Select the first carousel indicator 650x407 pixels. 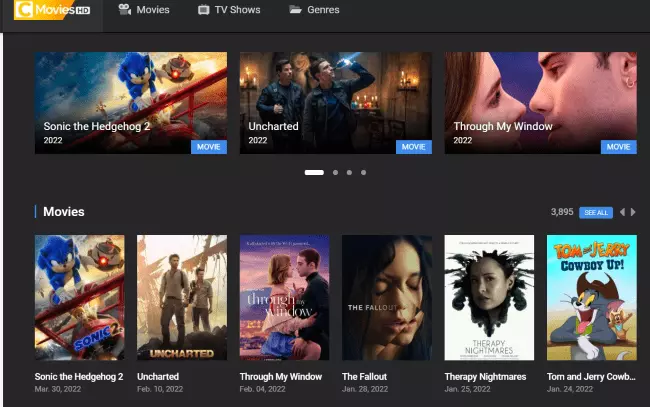pyautogui.click(x=314, y=172)
